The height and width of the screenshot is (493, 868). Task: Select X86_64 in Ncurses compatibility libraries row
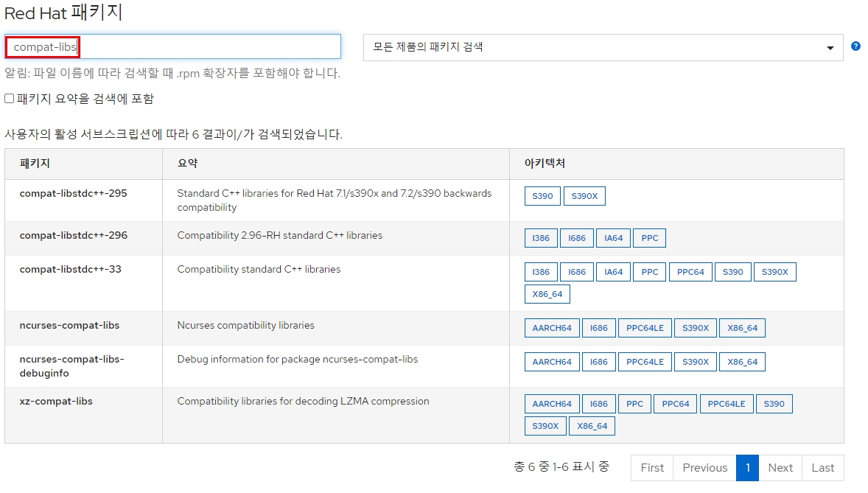click(742, 328)
